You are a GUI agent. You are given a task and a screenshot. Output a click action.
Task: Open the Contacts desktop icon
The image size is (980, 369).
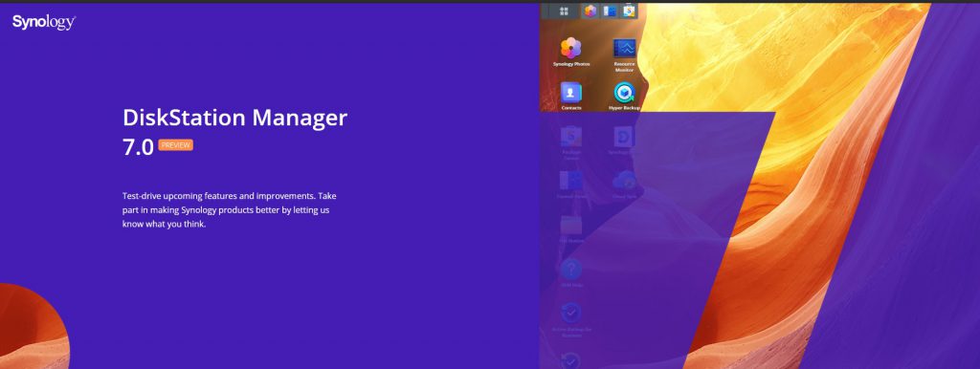[x=571, y=93]
